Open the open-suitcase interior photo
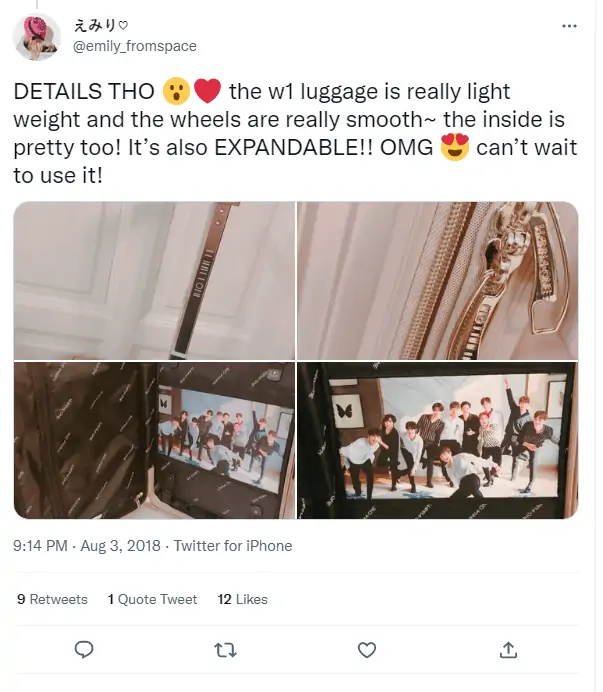 point(155,440)
